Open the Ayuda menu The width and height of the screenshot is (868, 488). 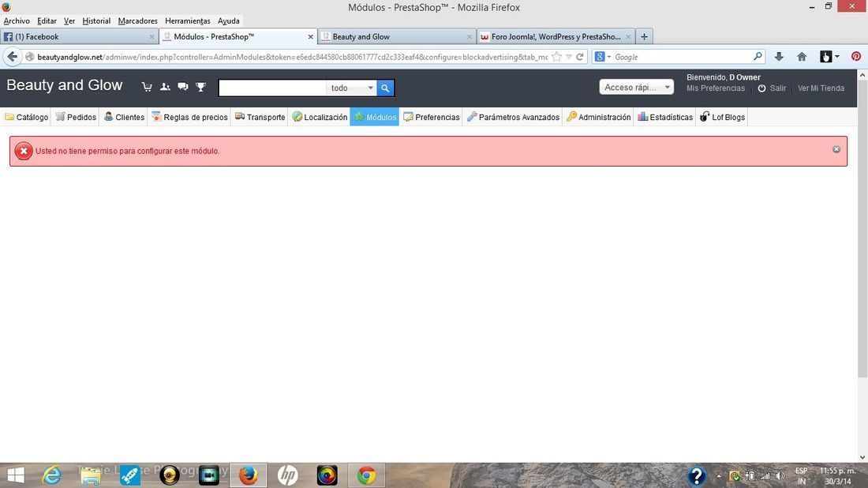point(229,21)
